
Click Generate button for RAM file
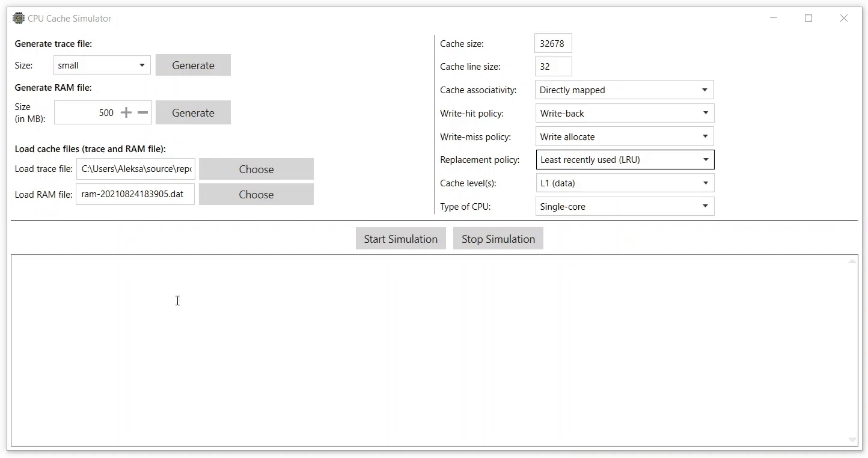pyautogui.click(x=193, y=112)
